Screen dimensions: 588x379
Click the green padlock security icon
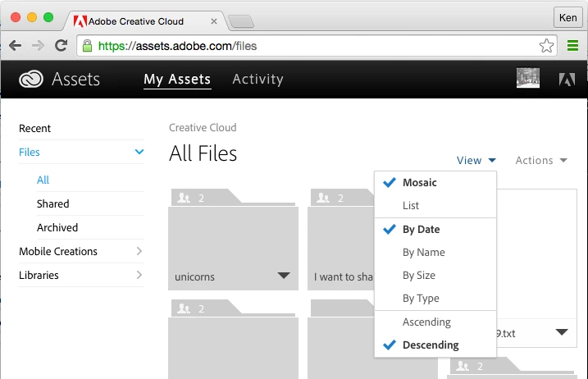coord(87,46)
